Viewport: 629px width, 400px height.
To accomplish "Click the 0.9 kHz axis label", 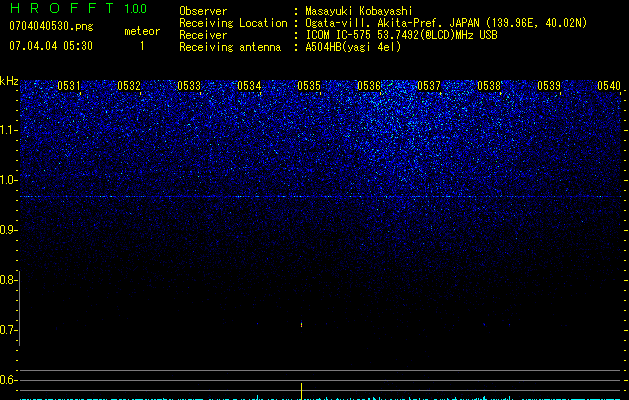I will [x=8, y=230].
